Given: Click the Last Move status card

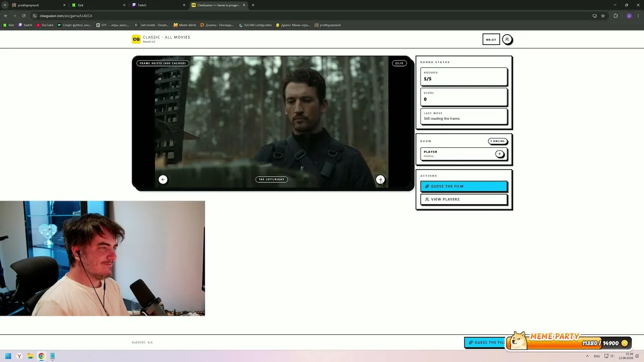Looking at the screenshot, I should (x=464, y=116).
